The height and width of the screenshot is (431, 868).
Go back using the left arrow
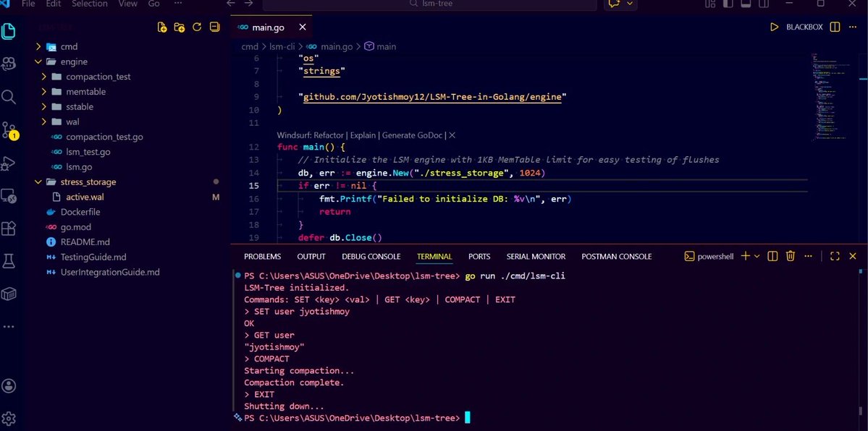[x=231, y=4]
